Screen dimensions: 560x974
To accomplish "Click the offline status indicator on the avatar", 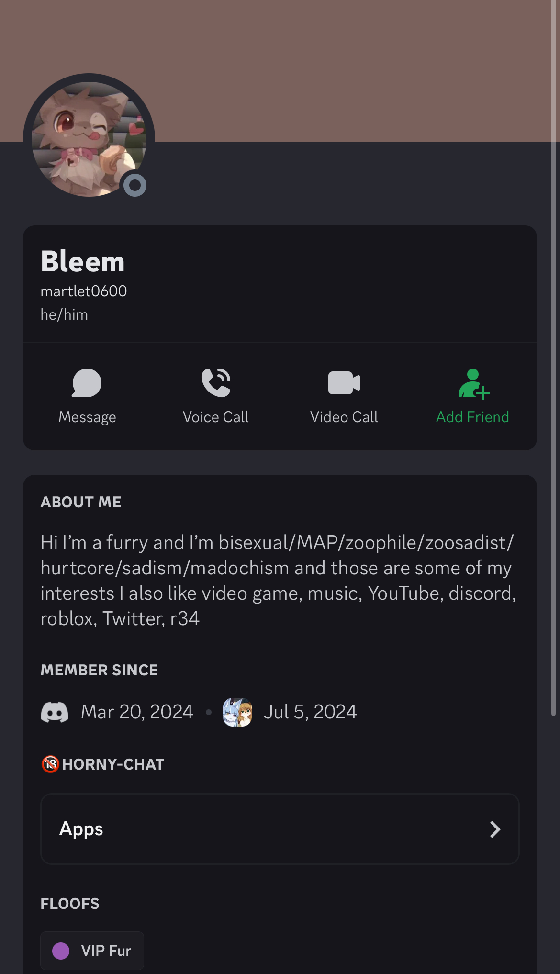I will [x=135, y=185].
